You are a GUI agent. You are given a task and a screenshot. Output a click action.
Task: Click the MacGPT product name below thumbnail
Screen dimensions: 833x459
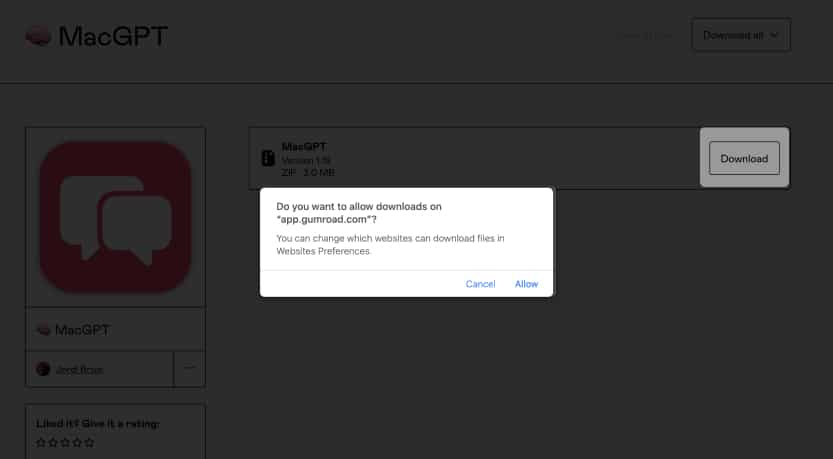click(x=81, y=329)
